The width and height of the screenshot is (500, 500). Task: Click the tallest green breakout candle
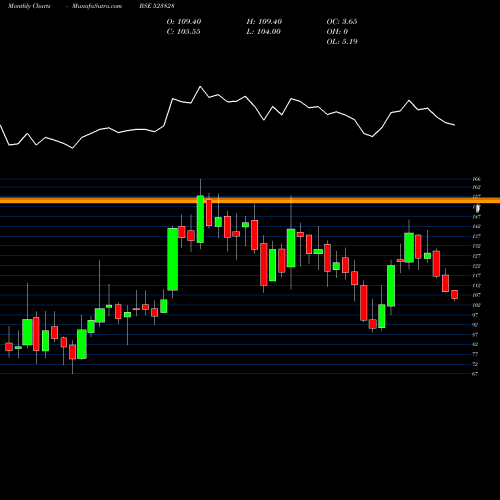tap(172, 259)
